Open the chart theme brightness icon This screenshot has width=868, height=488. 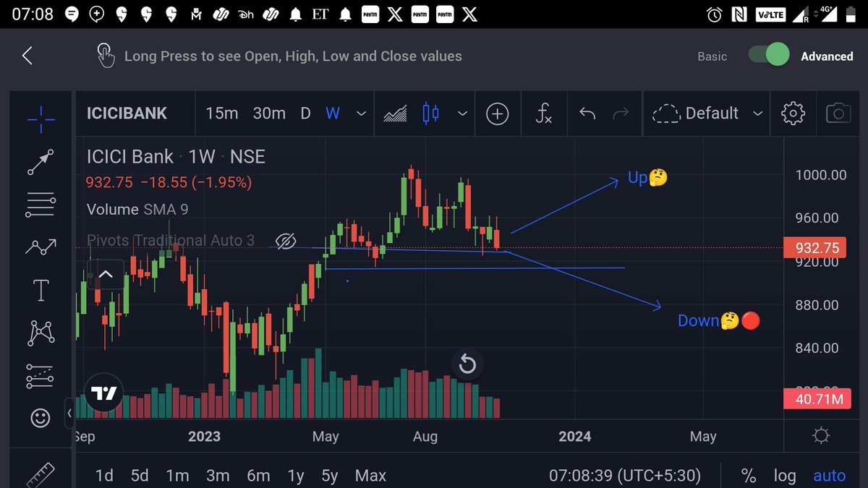point(821,436)
